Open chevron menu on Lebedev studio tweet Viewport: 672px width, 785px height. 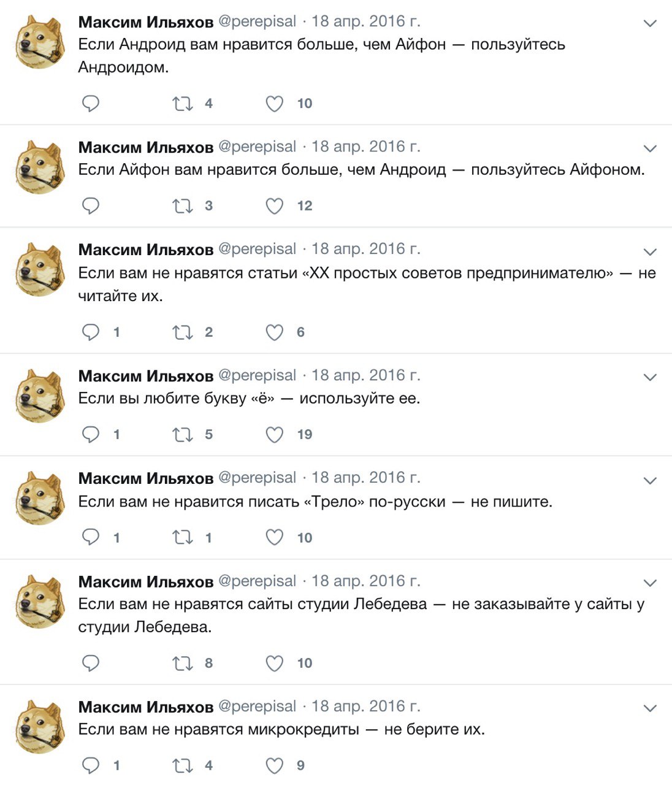650,583
